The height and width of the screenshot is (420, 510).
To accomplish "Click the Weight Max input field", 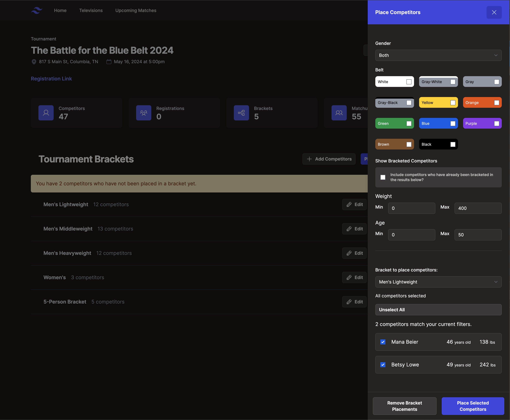I will (x=478, y=208).
